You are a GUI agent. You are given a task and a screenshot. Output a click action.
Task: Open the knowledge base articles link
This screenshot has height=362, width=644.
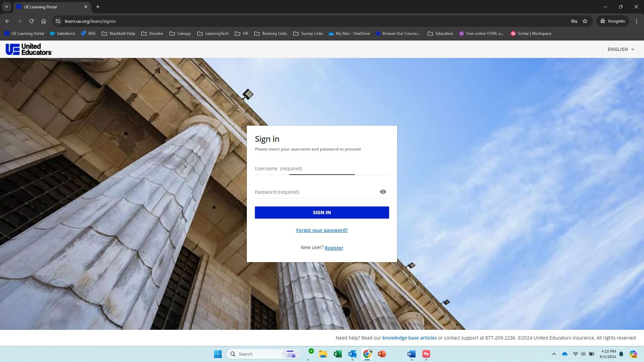tap(409, 338)
